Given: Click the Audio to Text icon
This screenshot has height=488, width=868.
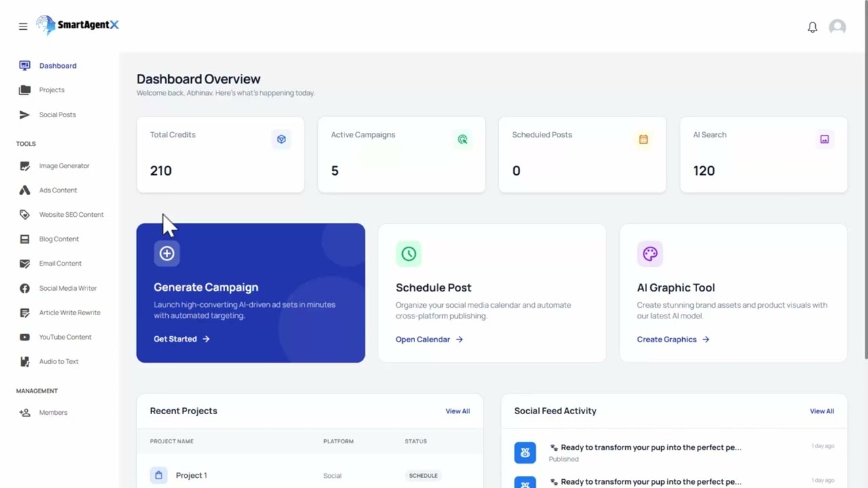Looking at the screenshot, I should (24, 361).
